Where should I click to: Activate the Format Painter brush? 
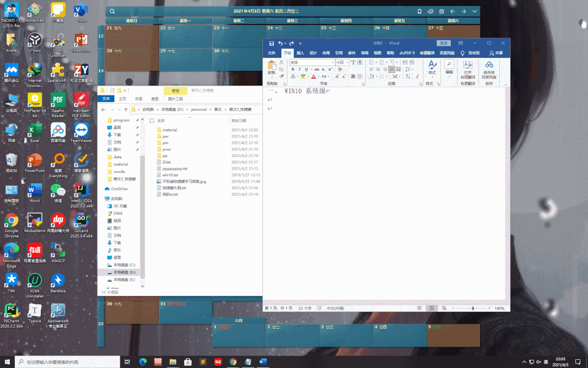click(x=281, y=76)
